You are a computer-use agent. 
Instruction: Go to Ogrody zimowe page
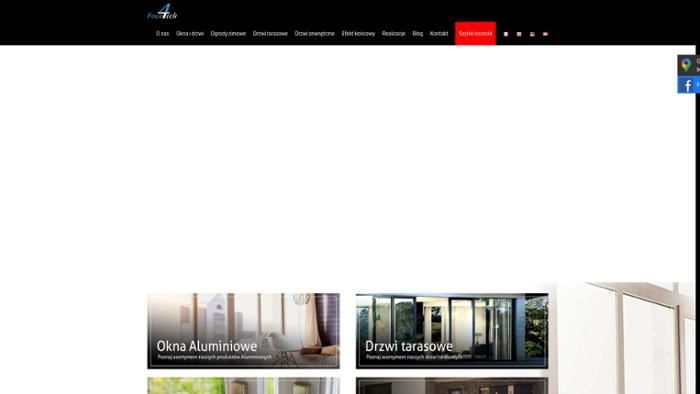click(228, 33)
